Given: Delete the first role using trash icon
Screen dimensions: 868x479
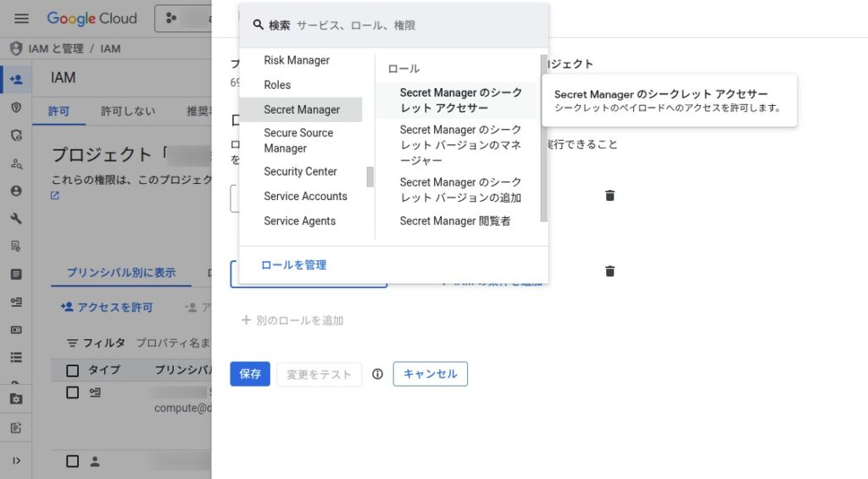Looking at the screenshot, I should (609, 196).
